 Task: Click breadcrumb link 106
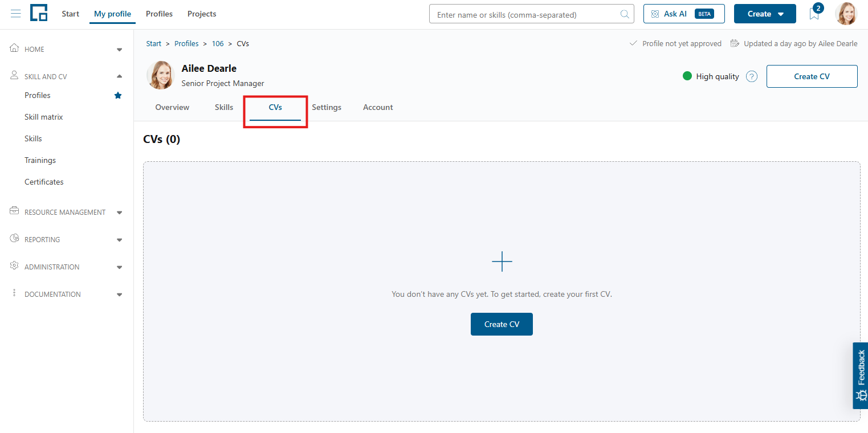(x=218, y=43)
